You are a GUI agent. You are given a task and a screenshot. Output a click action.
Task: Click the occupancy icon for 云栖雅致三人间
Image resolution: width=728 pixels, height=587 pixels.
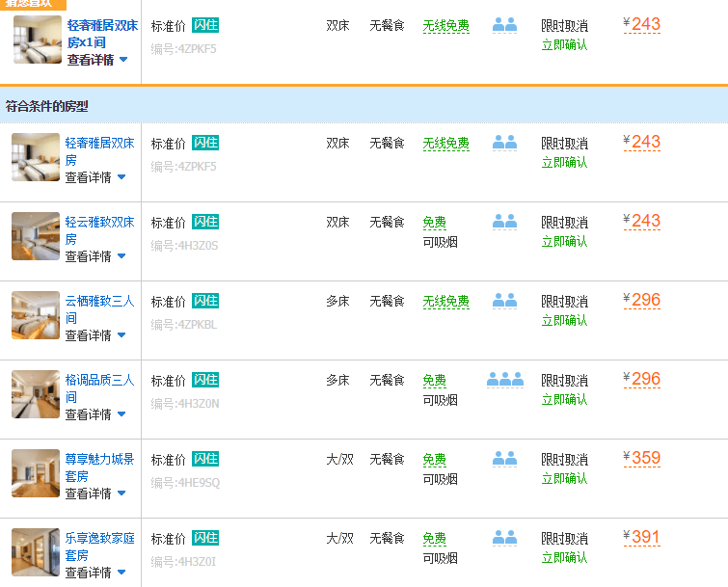click(x=504, y=301)
